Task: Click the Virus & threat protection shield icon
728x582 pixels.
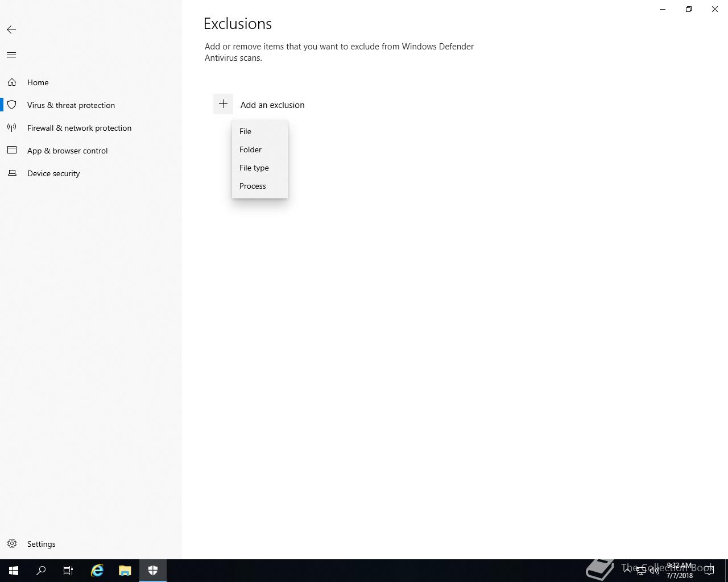Action: pos(12,105)
